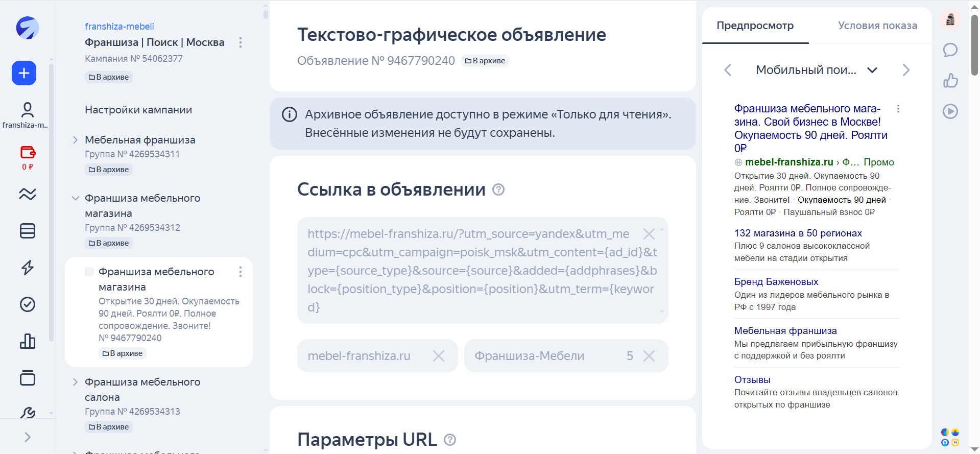Screen dimensions: 980x454
Task: Go to previous preview format arrow
Action: [728, 70]
